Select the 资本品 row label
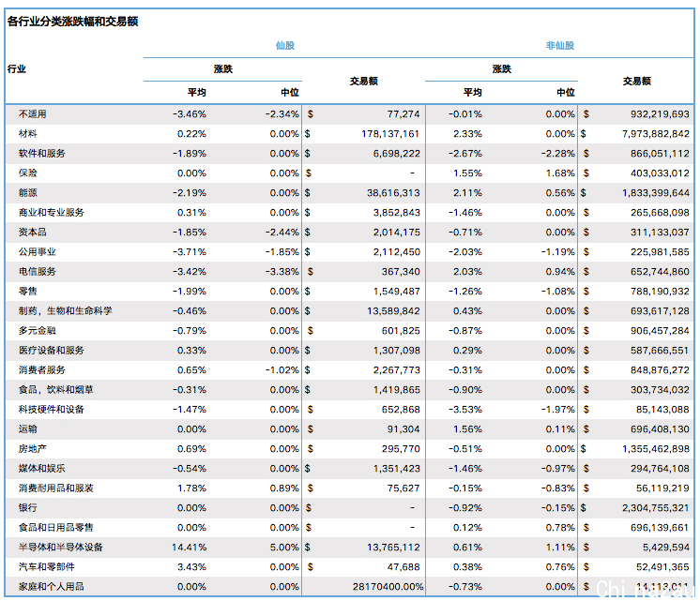This screenshot has width=700, height=601. [x=33, y=232]
